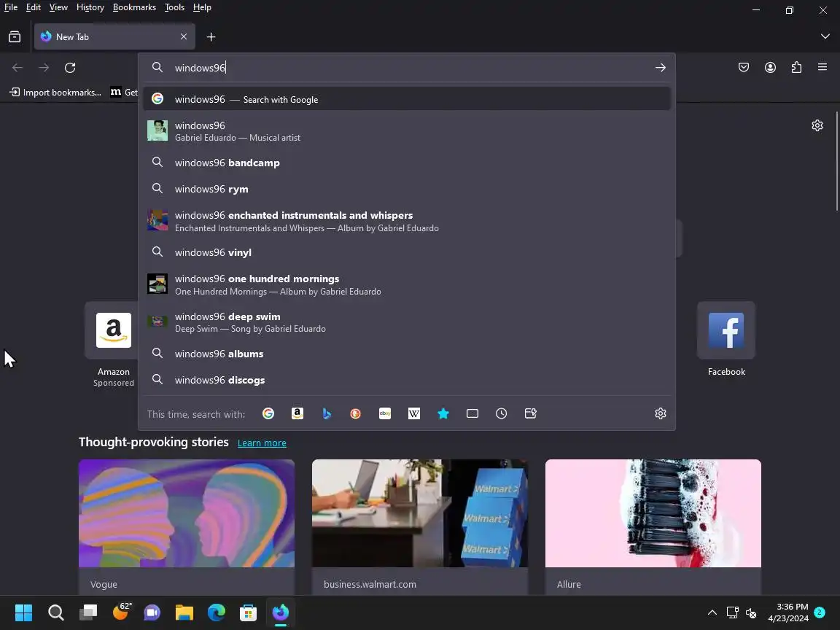Image resolution: width=840 pixels, height=630 pixels.
Task: Open search settings gear in dropdown
Action: pos(661,413)
